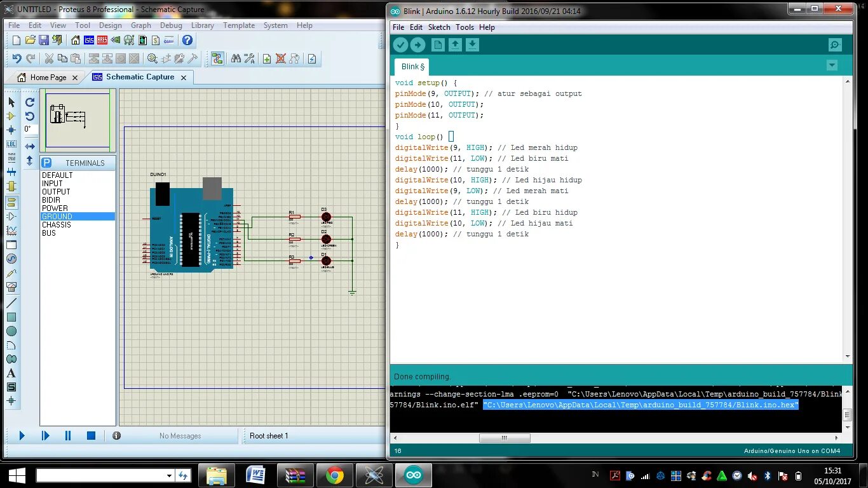Open the Proteus Debug menu
The image size is (868, 488).
point(171,25)
